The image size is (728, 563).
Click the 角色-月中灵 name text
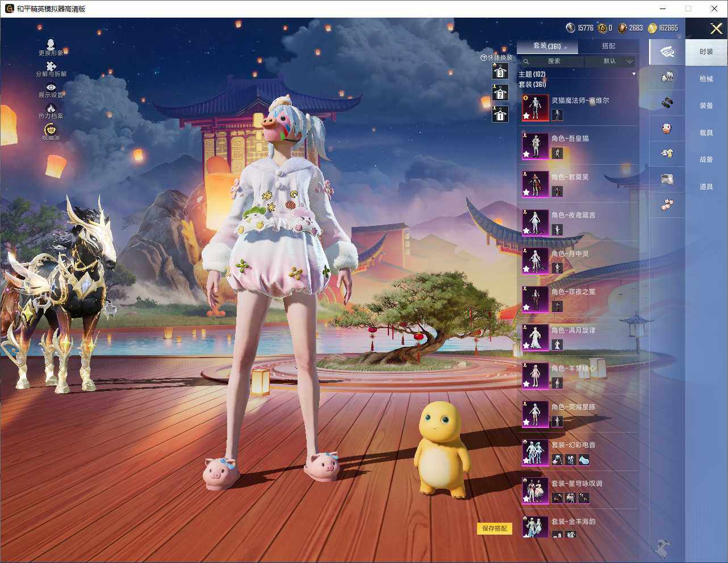570,254
